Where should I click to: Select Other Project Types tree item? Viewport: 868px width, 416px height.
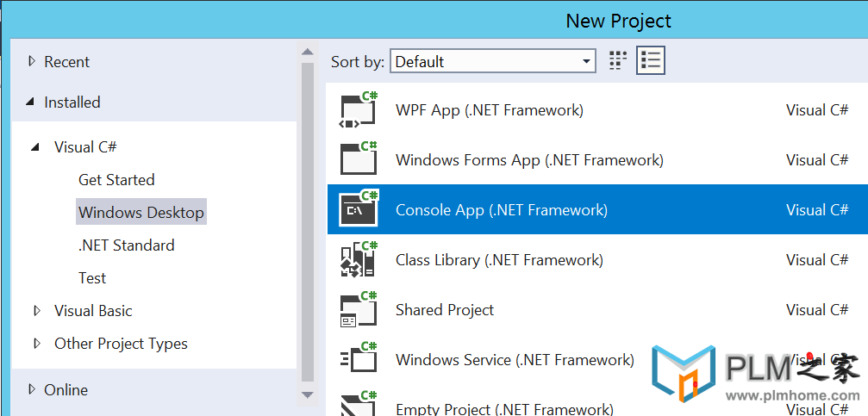[121, 344]
